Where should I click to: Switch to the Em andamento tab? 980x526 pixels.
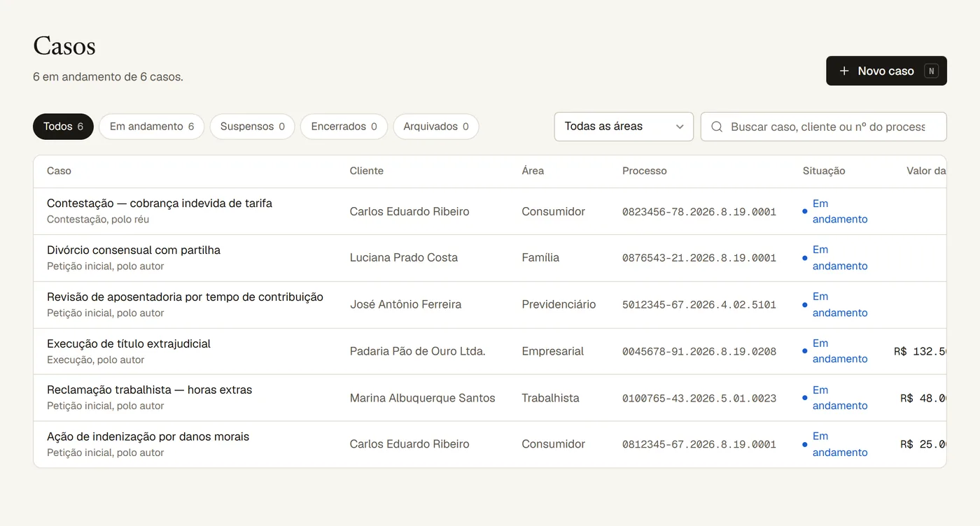152,127
